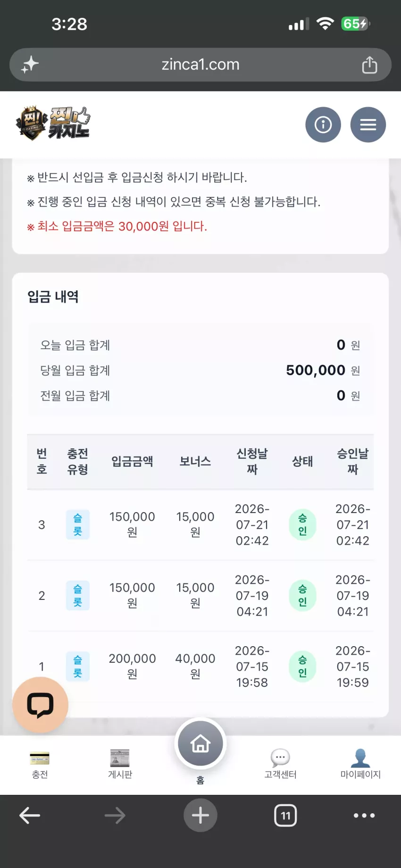Open the 게시판 tab
Image resolution: width=401 pixels, height=868 pixels.
[120, 765]
